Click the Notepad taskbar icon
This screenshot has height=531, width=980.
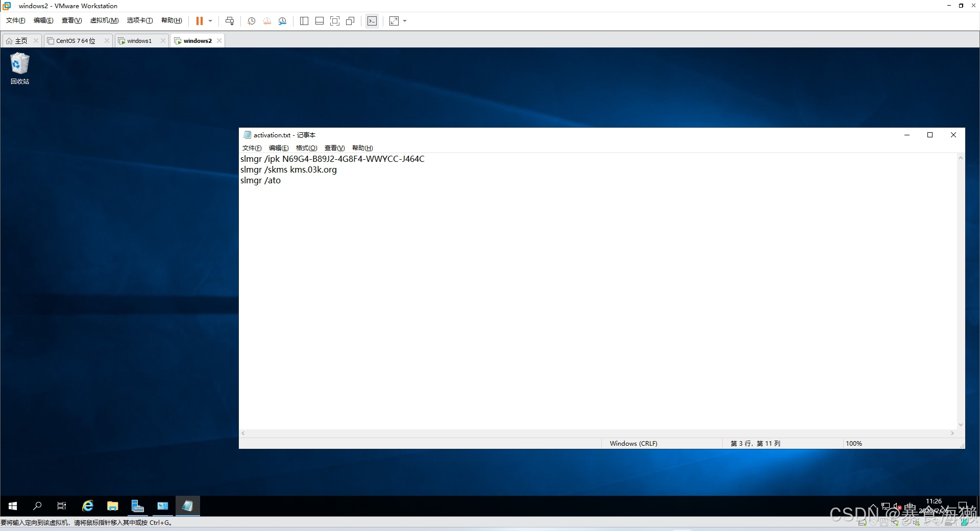click(188, 506)
